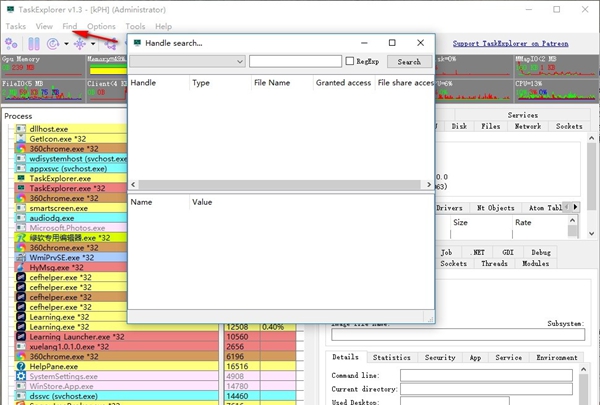The image size is (600, 405).
Task: Click the audiodg.exe process icon
Action: pyautogui.click(x=21, y=218)
